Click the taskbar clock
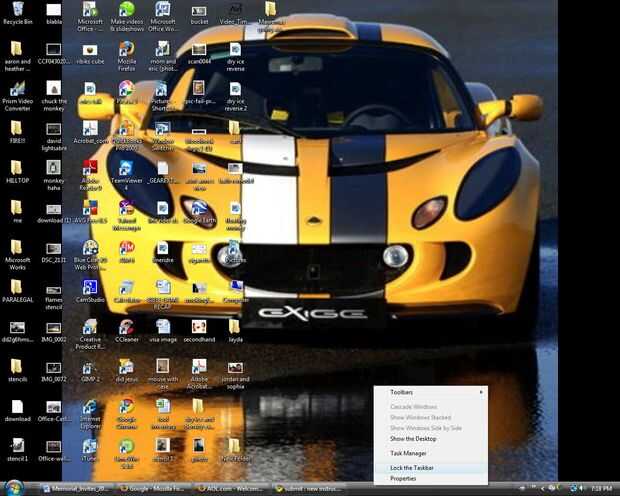 tap(602, 489)
